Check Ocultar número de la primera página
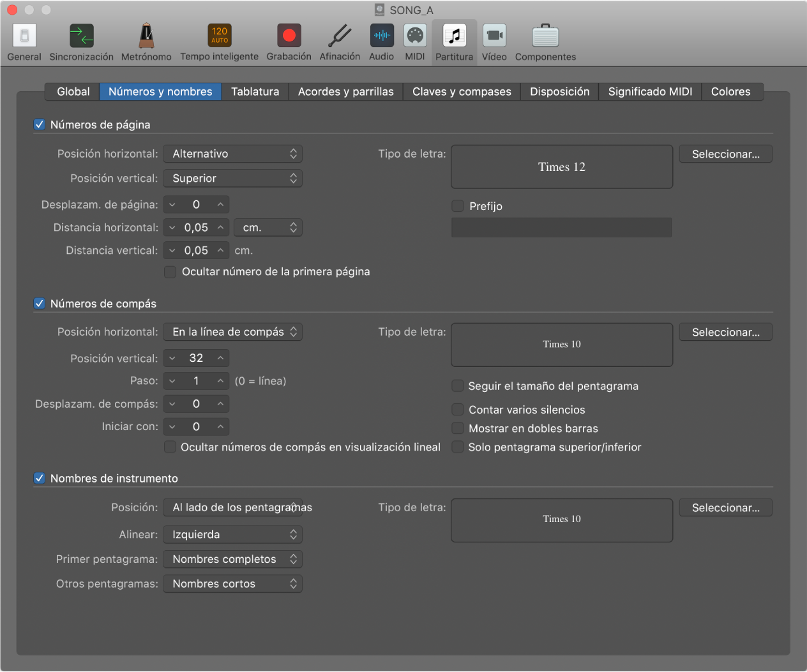 click(170, 272)
